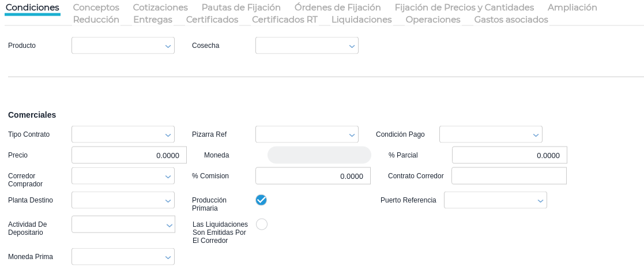Uncheck the Producción Primaria checkbox
644x266 pixels.
[x=261, y=200]
